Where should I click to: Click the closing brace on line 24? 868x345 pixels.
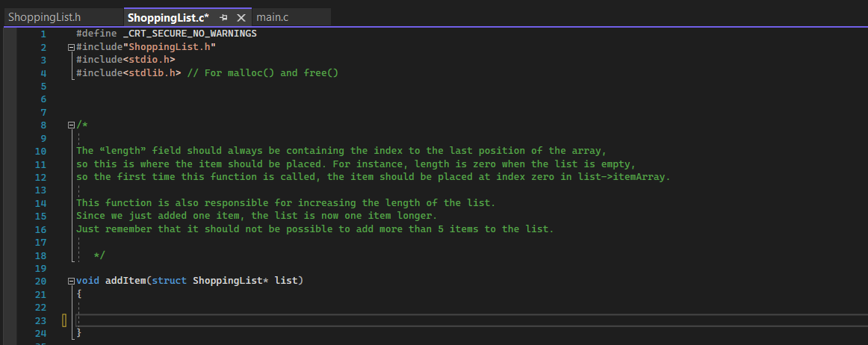point(79,333)
